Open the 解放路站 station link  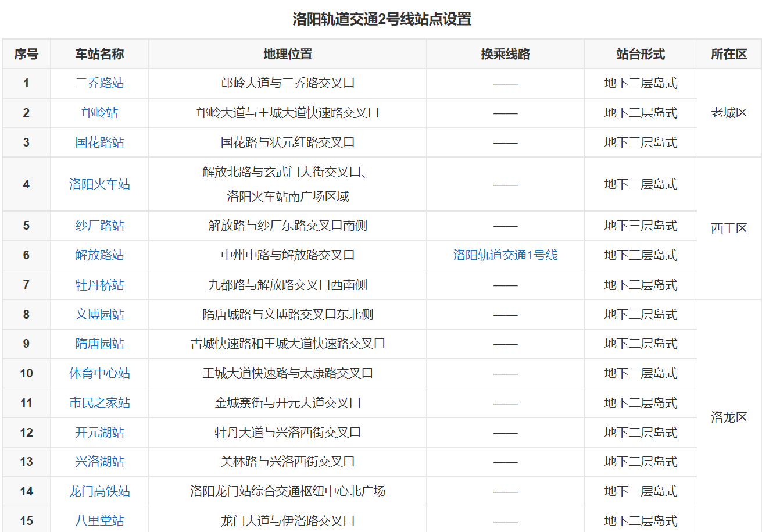pos(99,255)
